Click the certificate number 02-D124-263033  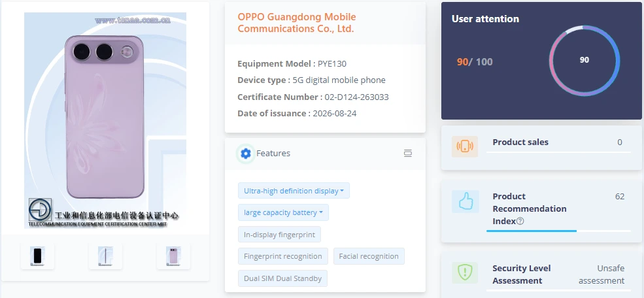[356, 97]
